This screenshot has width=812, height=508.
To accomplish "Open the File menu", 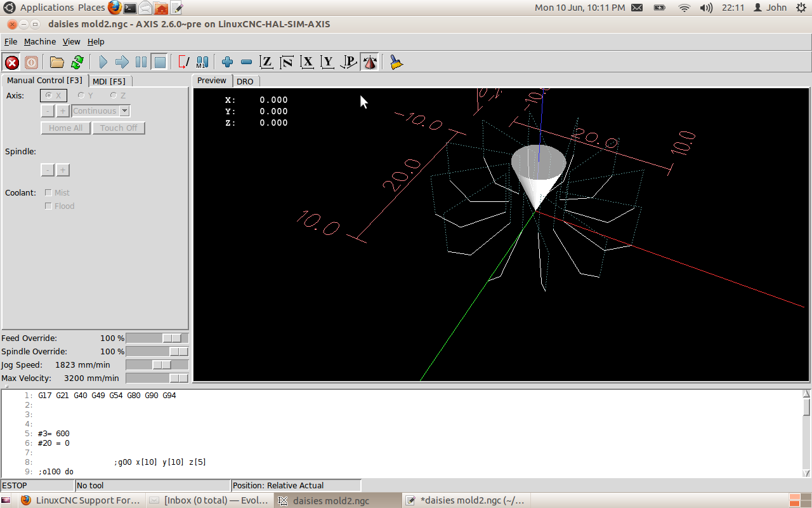I will [11, 41].
